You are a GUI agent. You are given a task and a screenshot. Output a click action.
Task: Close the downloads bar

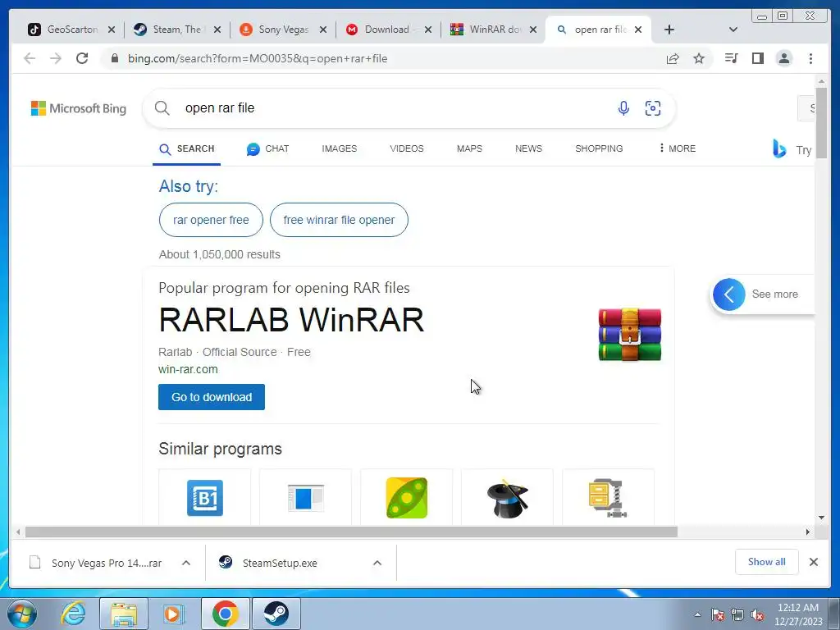[x=813, y=562]
